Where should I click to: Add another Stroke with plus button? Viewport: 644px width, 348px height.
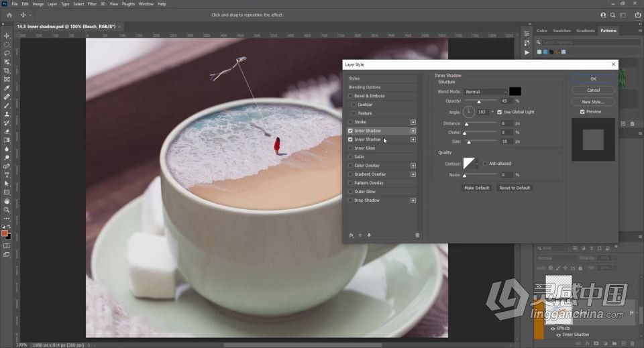(x=413, y=122)
